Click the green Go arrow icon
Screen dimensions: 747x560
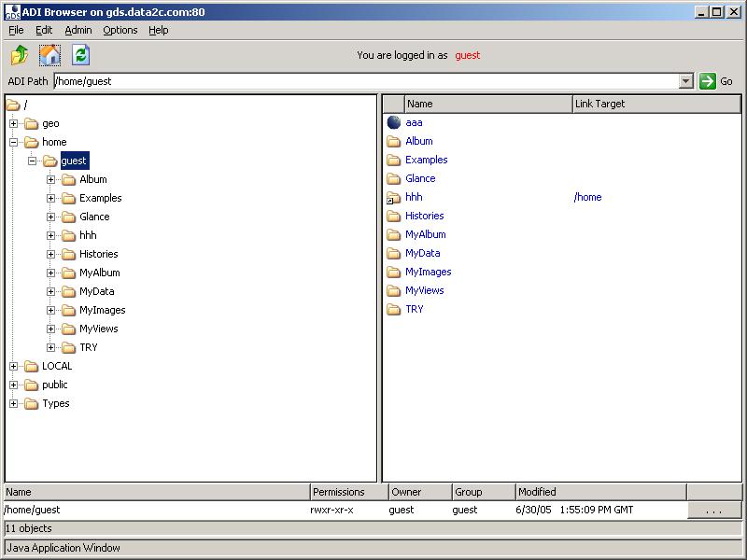point(708,81)
